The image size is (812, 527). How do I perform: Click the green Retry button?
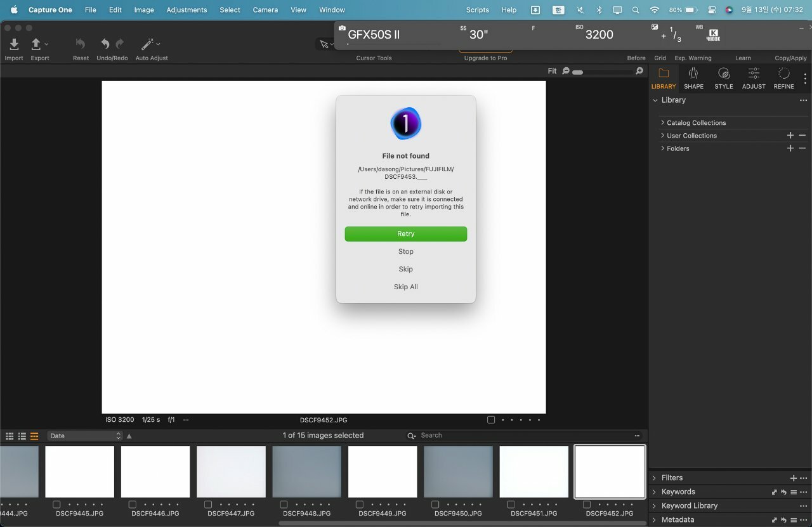pos(406,234)
